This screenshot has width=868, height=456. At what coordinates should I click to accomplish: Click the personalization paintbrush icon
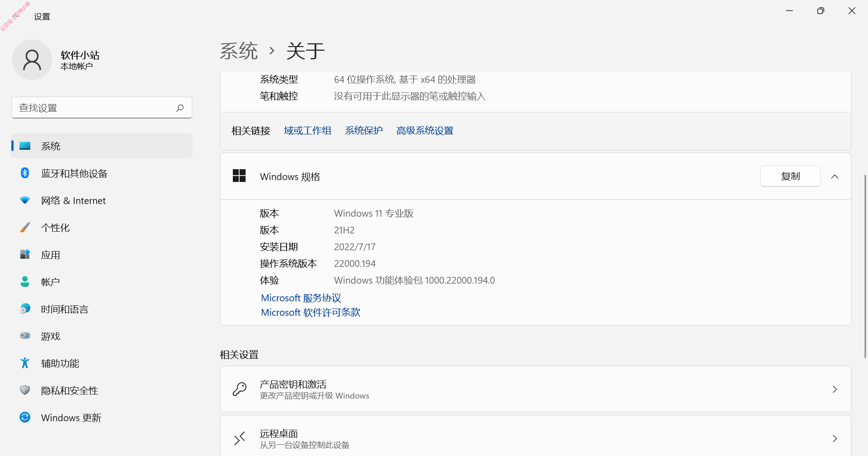(x=25, y=227)
